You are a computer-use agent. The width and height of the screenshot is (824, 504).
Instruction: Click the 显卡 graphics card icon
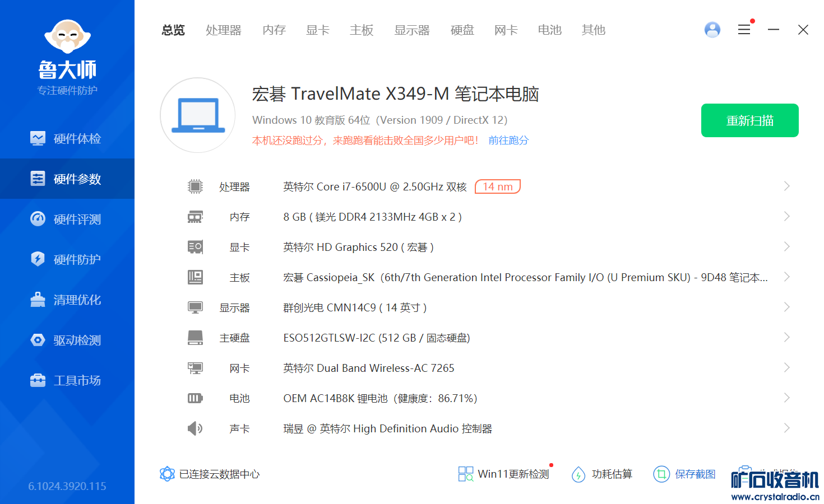(195, 247)
